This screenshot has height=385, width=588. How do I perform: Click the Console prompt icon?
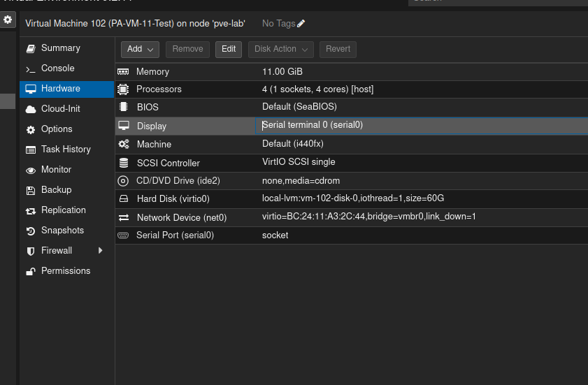(x=31, y=69)
